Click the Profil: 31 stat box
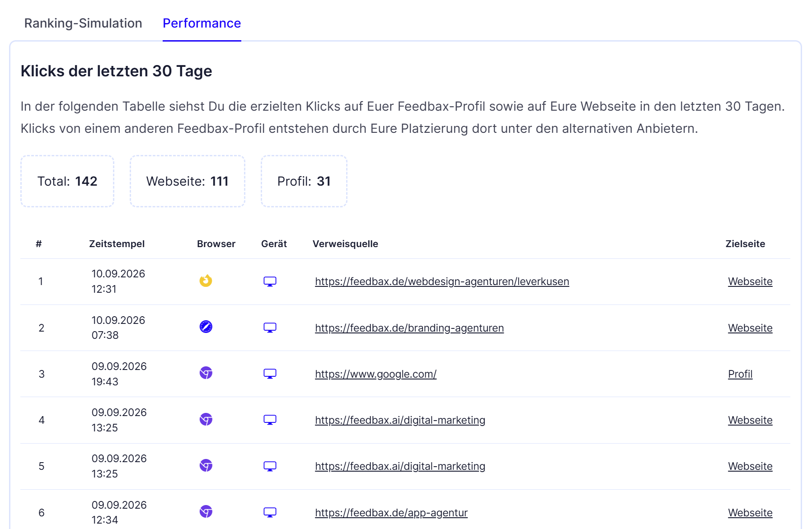 tap(304, 181)
